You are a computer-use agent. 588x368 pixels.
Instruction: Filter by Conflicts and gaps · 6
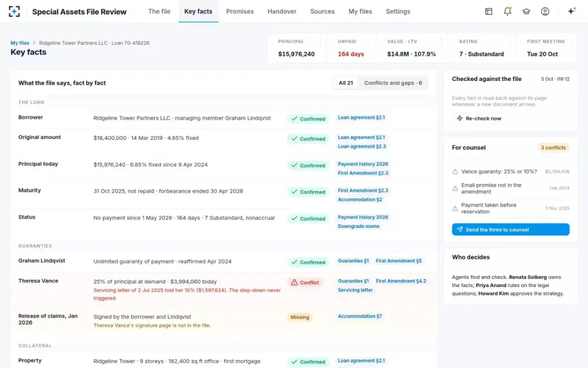393,83
